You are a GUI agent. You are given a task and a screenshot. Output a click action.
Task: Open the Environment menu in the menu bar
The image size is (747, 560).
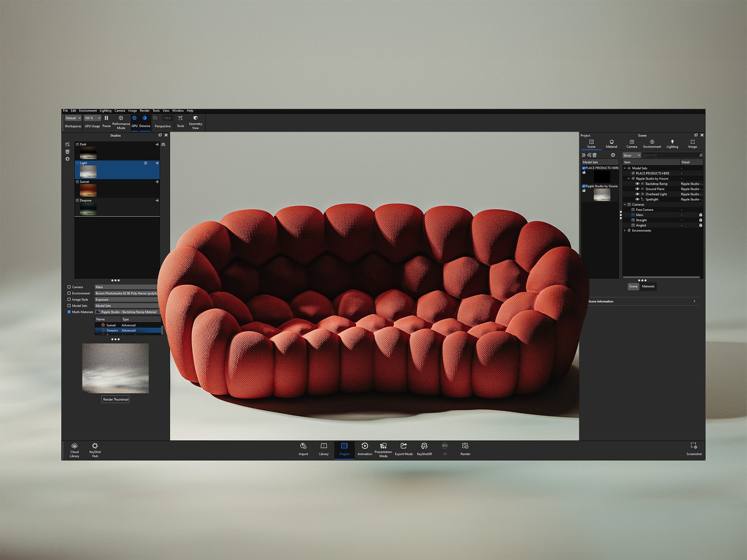click(x=88, y=110)
